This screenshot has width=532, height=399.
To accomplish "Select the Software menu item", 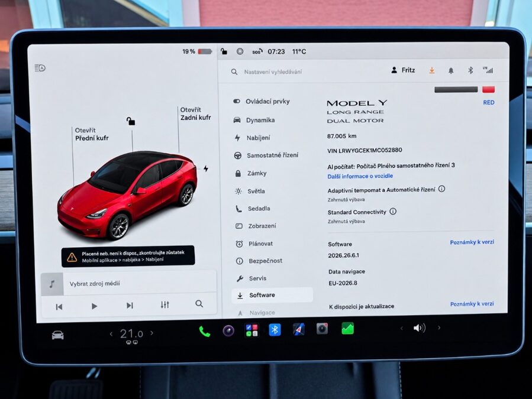I will coord(272,295).
